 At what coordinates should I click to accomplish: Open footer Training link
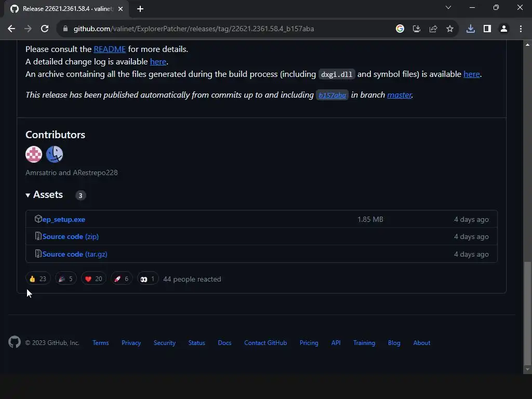[x=364, y=343]
